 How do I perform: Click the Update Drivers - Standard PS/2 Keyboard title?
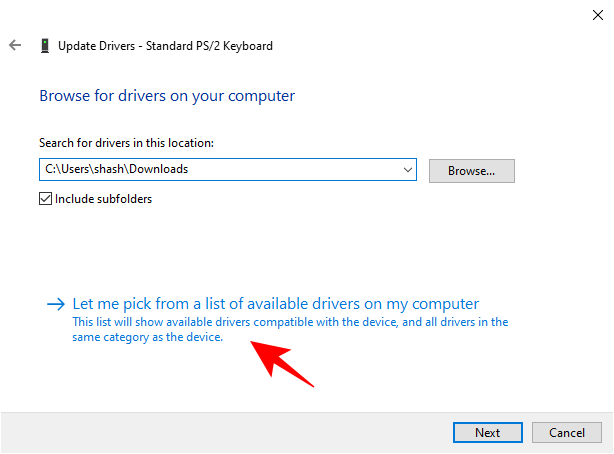pyautogui.click(x=166, y=46)
